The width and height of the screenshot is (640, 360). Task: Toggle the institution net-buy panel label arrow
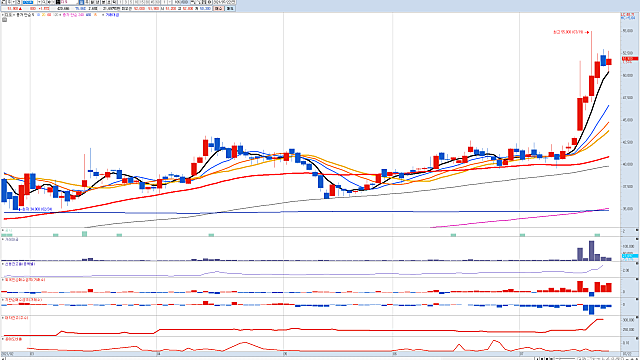click(3, 300)
